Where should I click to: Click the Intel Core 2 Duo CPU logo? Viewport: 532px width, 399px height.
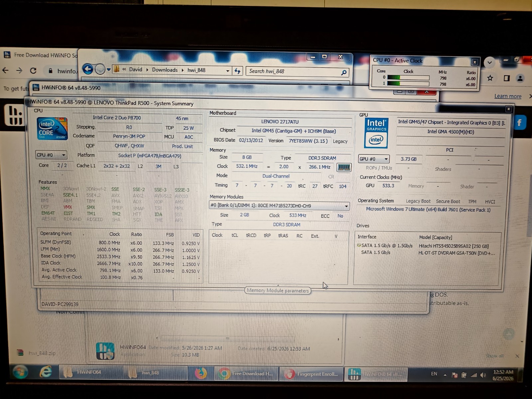coord(52,128)
